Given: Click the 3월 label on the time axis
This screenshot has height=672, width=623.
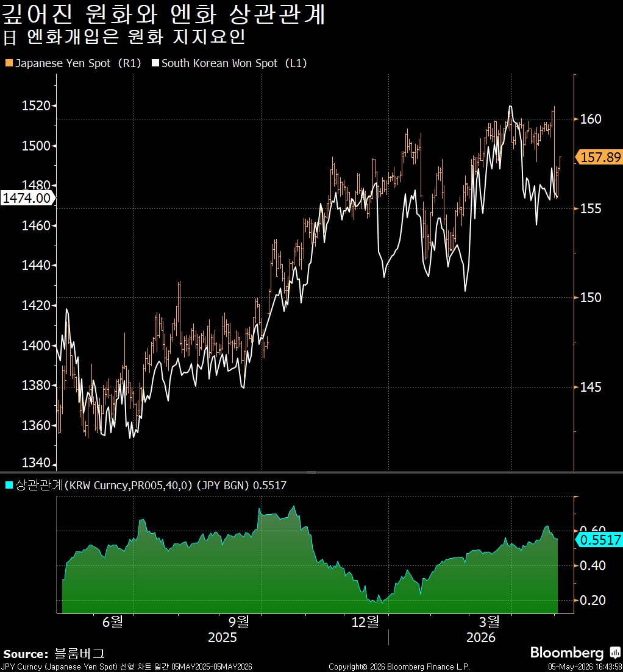Looking at the screenshot, I should point(489,621).
